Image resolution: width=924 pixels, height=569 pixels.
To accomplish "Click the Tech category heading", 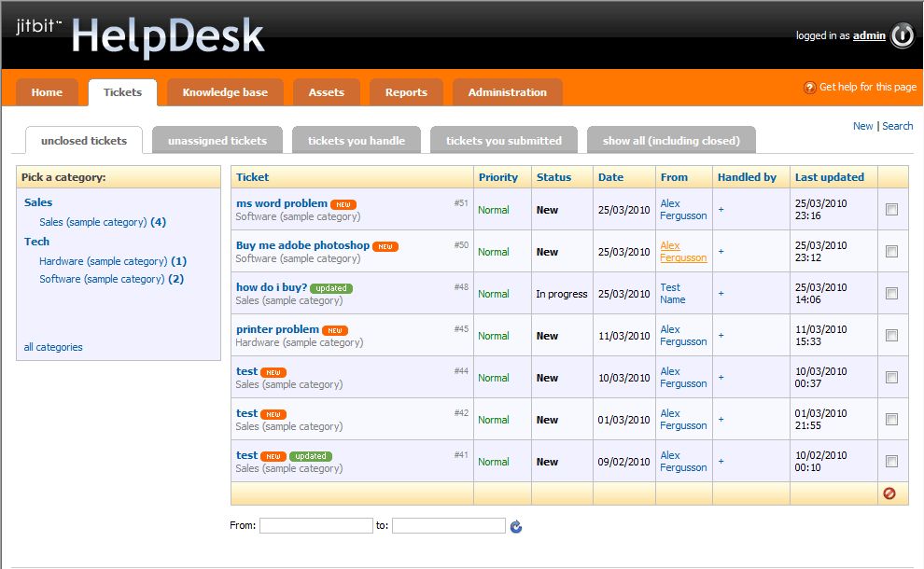I will (x=36, y=242).
